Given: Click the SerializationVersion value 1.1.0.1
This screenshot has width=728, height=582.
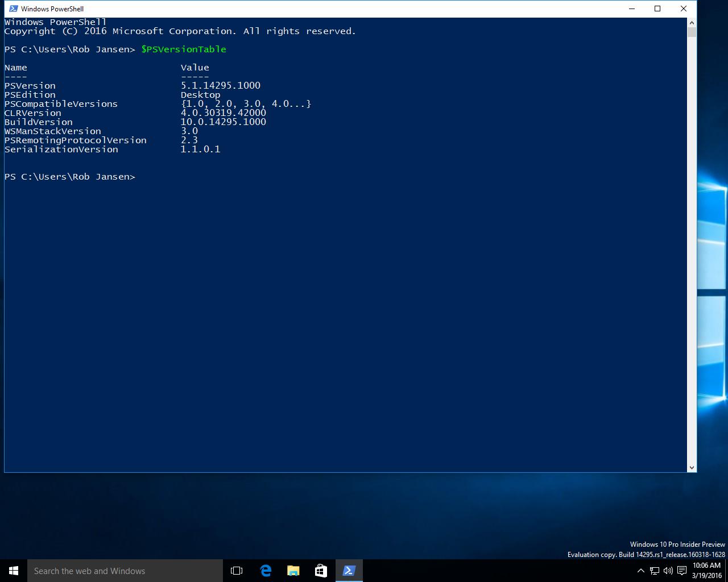Looking at the screenshot, I should coord(201,149).
